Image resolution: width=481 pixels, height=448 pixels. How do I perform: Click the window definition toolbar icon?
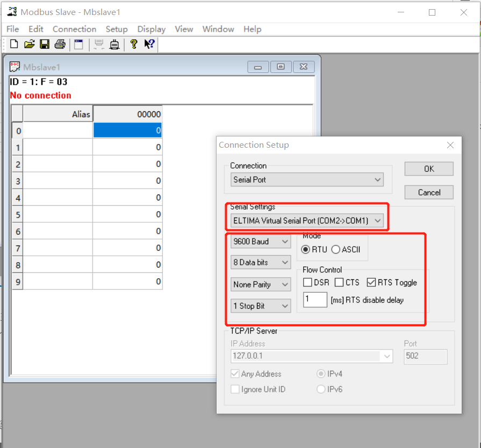coord(79,45)
